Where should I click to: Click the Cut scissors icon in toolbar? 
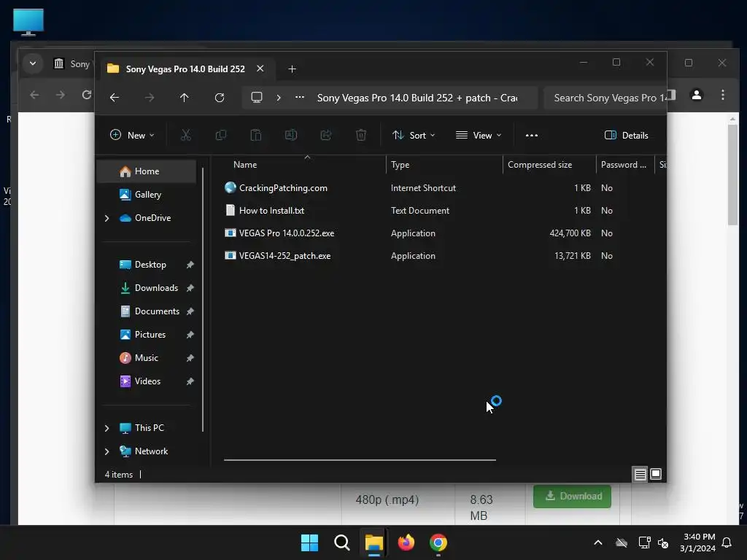click(186, 135)
